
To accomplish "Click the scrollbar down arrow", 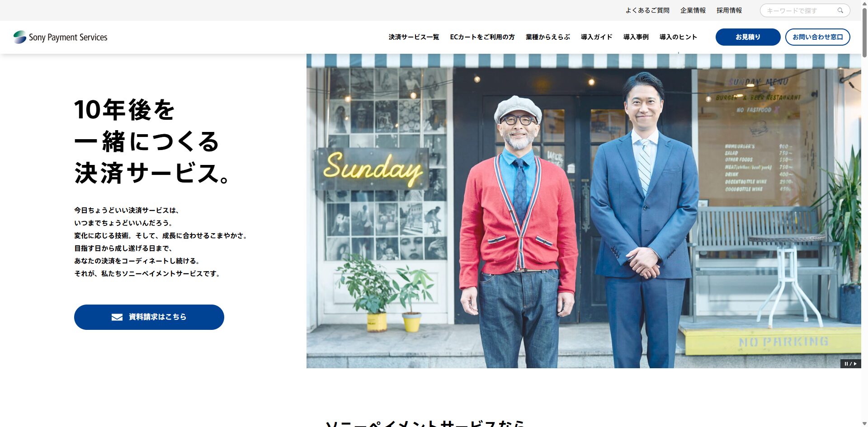I will tap(864, 424).
